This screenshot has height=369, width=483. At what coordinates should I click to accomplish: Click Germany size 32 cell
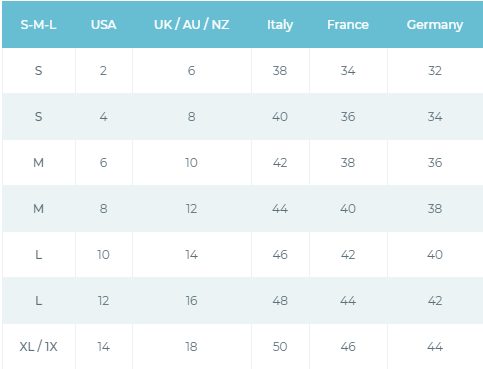click(x=435, y=71)
